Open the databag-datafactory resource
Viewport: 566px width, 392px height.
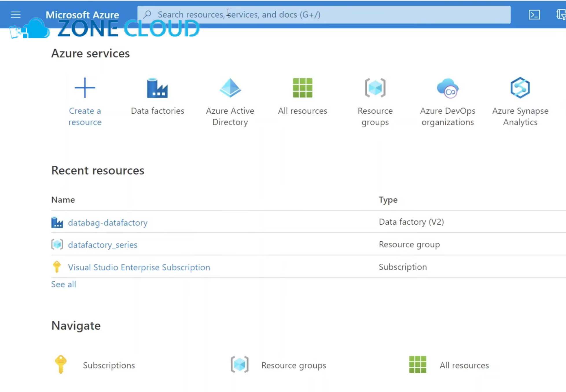point(108,223)
